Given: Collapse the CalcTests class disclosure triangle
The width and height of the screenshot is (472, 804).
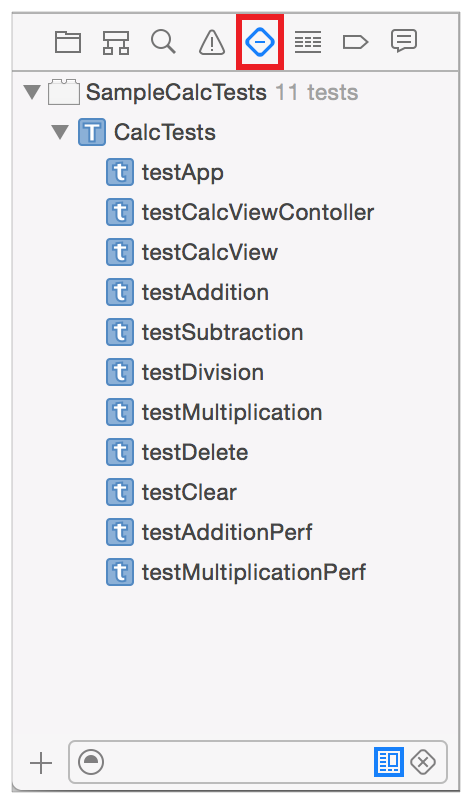Looking at the screenshot, I should (60, 132).
